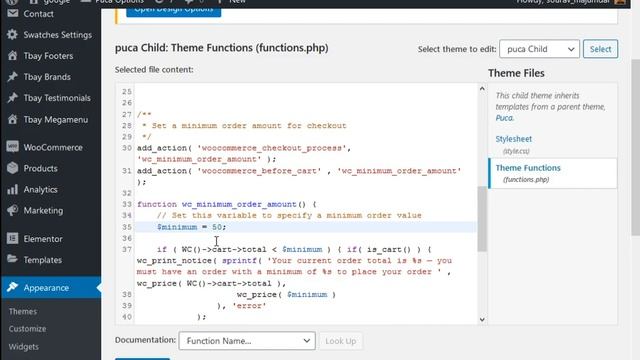This screenshot has height=360, width=640.
Task: Click the browser page scrollbar thumb
Action: (636, 147)
